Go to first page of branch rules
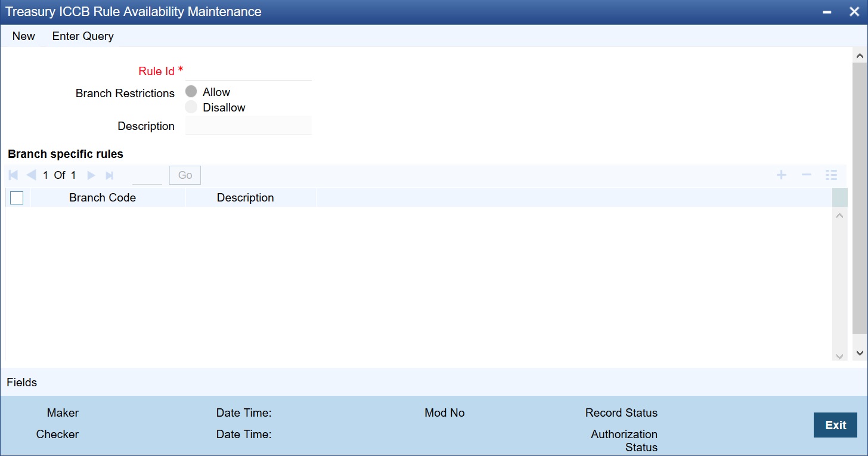 click(13, 175)
